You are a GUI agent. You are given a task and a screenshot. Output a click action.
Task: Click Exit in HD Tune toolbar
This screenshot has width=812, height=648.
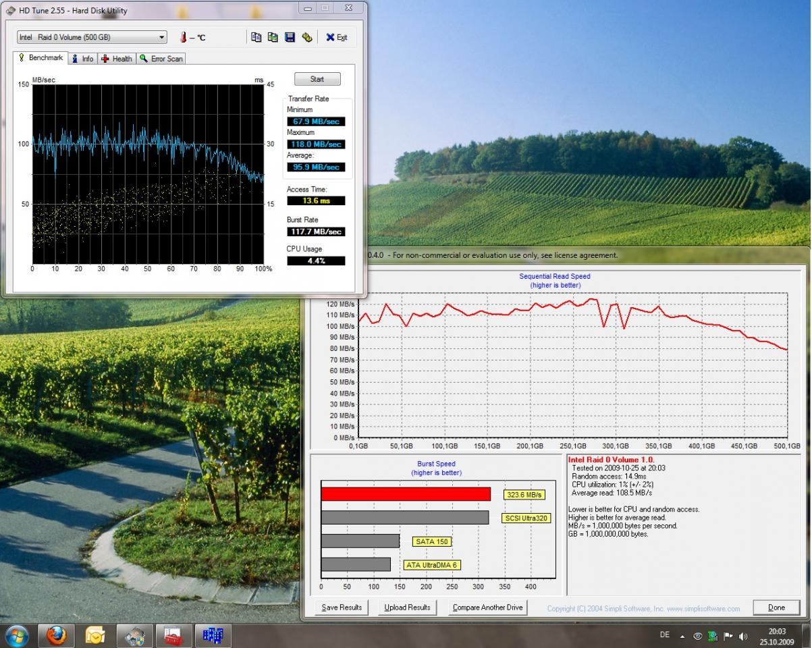click(336, 37)
